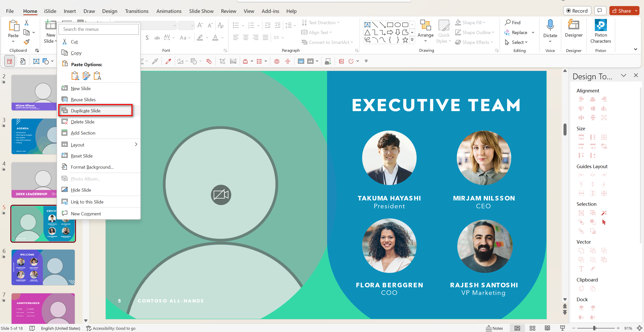Image resolution: width=644 pixels, height=332 pixels.
Task: Select the star shape in shapes gallery
Action: tap(405, 40)
